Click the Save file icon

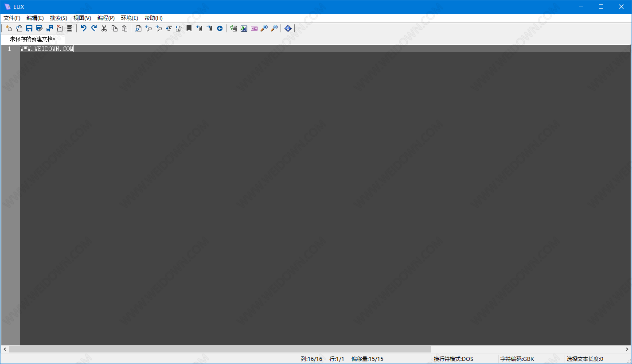coord(29,28)
